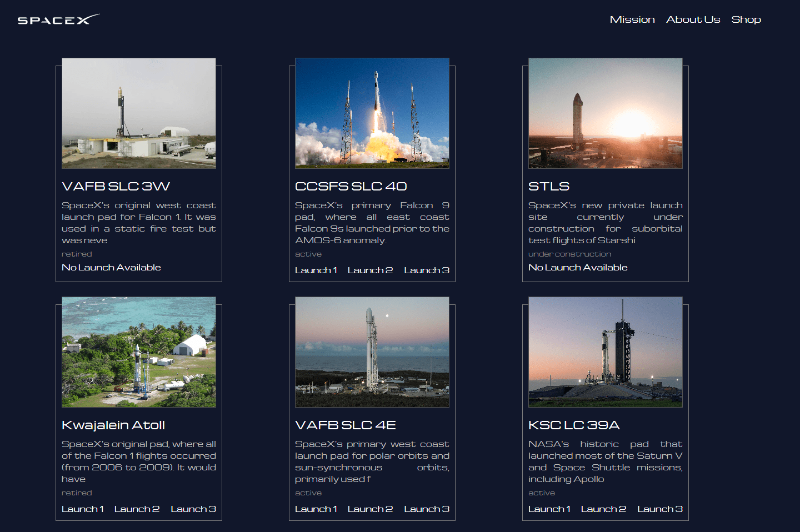
Task: Open the CCSFS SLC 40 rocket launch photo
Action: [x=372, y=113]
